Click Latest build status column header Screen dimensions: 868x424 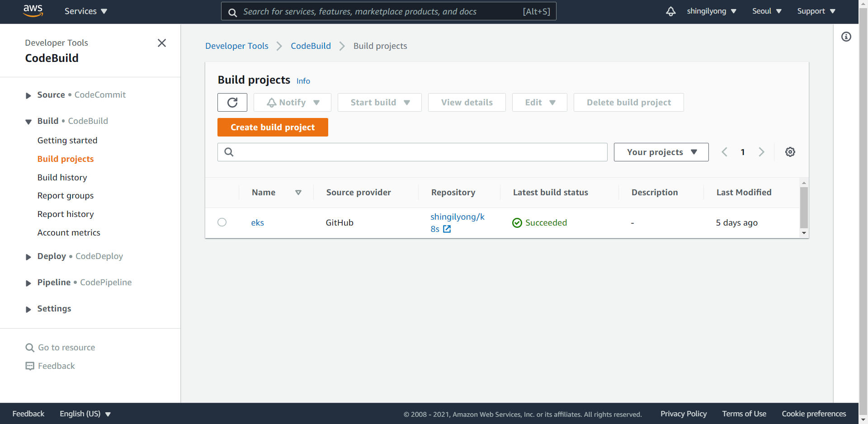click(x=551, y=193)
